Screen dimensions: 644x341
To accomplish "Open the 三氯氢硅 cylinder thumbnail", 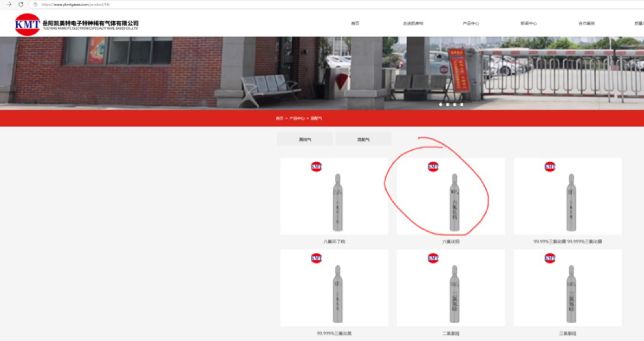I will tap(568, 288).
